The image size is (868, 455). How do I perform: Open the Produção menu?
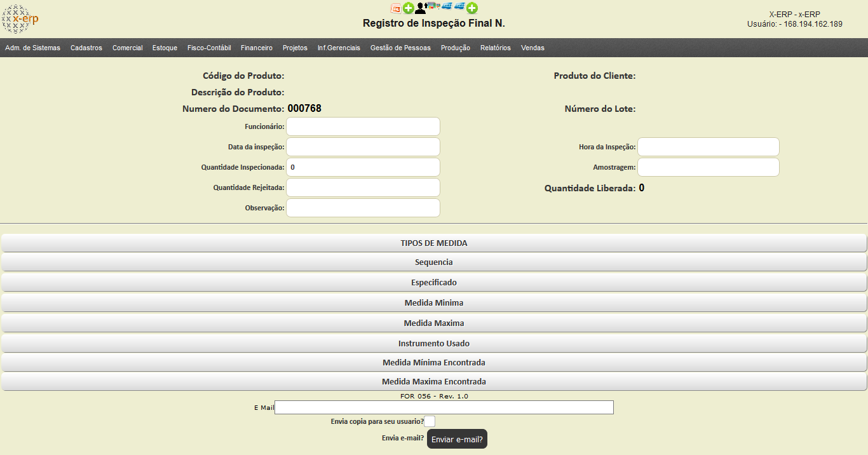click(456, 48)
